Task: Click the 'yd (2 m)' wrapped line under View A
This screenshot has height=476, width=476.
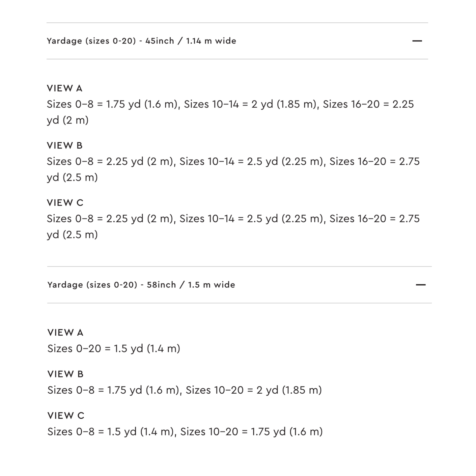Action: click(68, 120)
